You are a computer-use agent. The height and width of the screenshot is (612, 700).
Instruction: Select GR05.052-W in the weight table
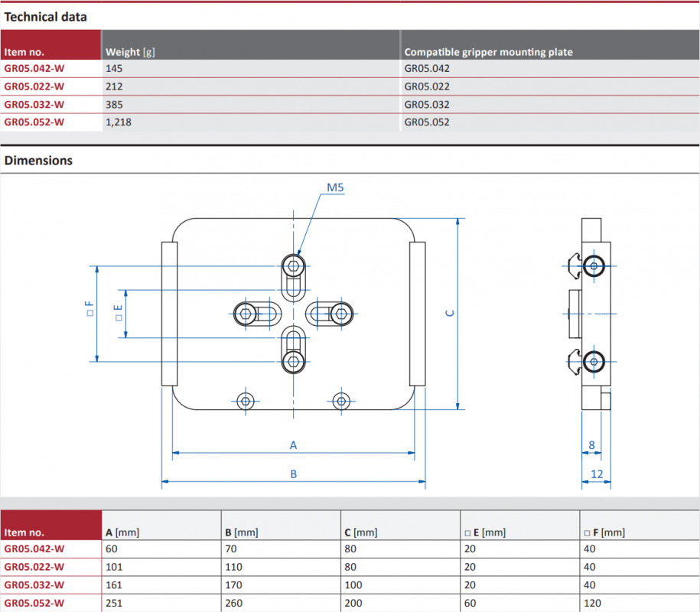point(34,122)
